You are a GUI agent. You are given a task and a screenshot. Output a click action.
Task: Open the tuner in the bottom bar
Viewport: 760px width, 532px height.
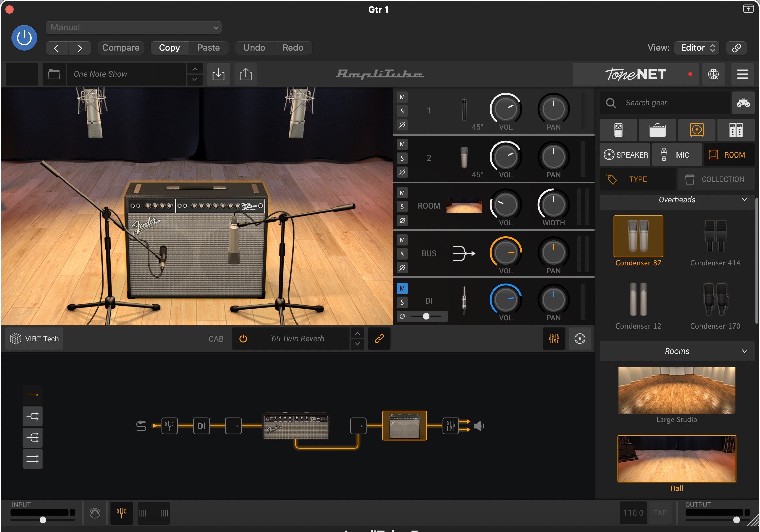click(x=121, y=513)
